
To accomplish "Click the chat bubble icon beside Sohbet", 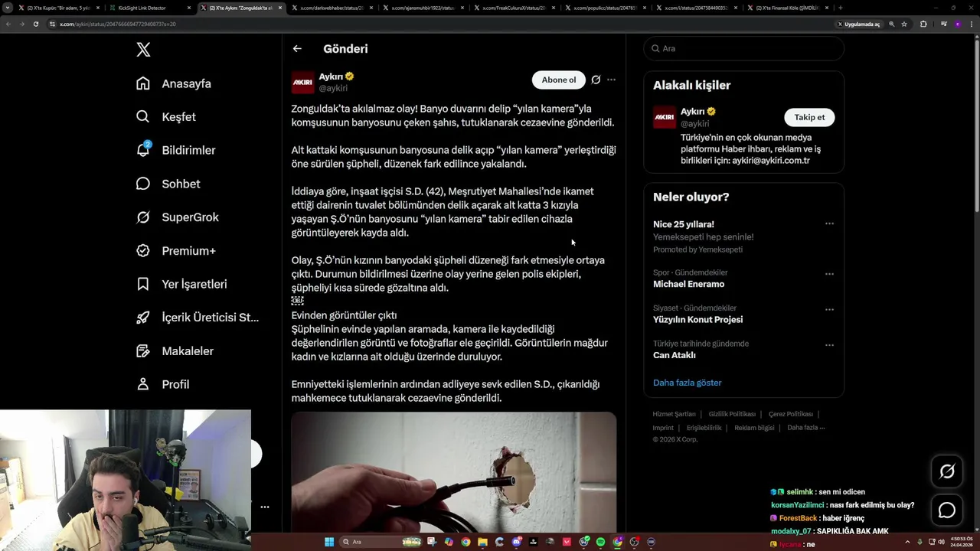I will pyautogui.click(x=143, y=184).
